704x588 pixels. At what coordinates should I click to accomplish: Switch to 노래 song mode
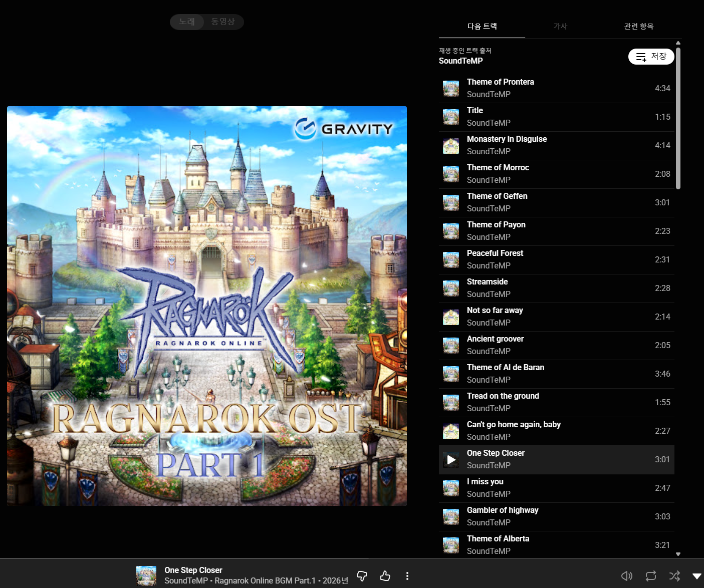click(x=187, y=22)
